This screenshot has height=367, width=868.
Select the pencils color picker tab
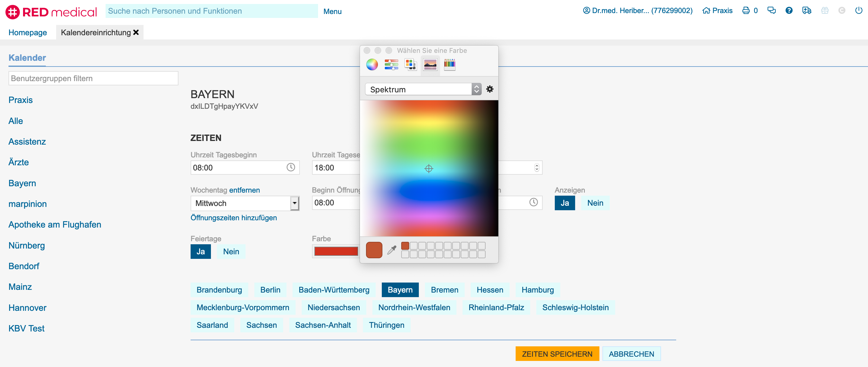click(x=449, y=64)
